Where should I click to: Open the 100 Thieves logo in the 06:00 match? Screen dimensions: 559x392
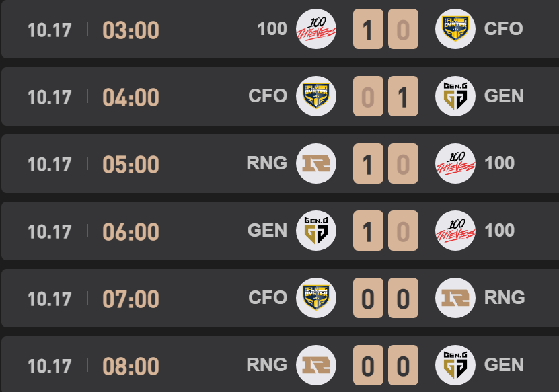(x=455, y=231)
